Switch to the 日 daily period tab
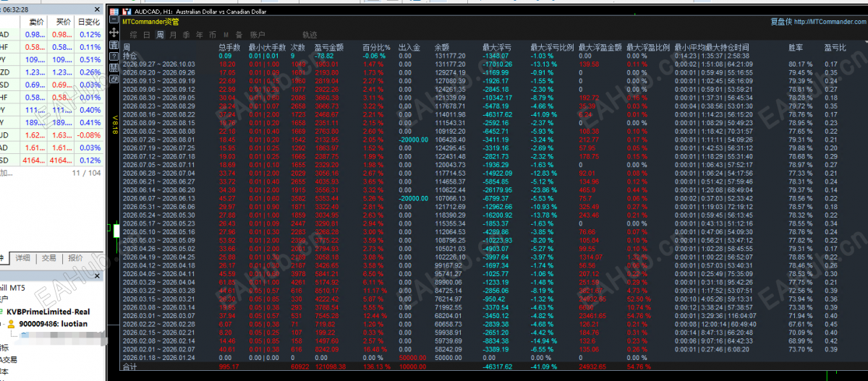 click(x=147, y=35)
